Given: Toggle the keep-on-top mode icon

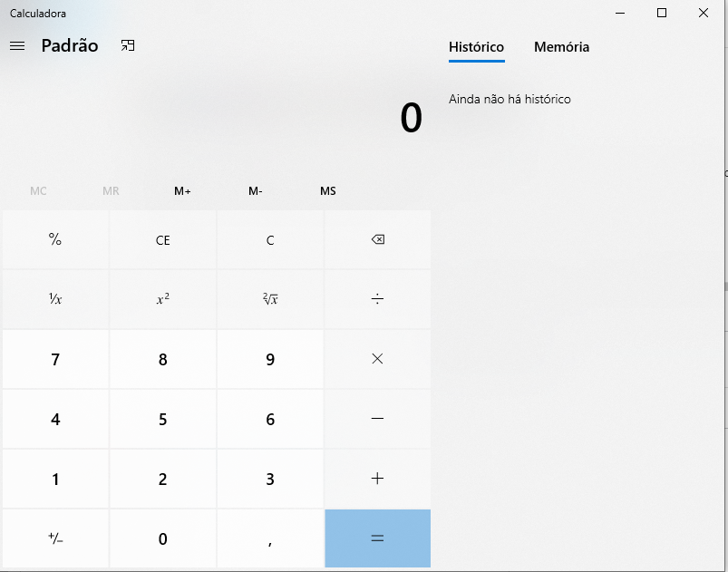Looking at the screenshot, I should (x=127, y=45).
